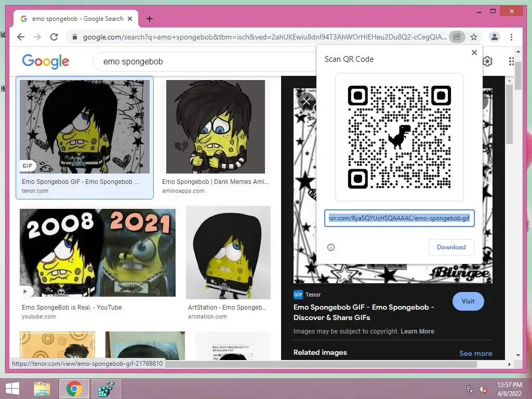
Task: Click the artstation.com source text
Action: pos(207,316)
